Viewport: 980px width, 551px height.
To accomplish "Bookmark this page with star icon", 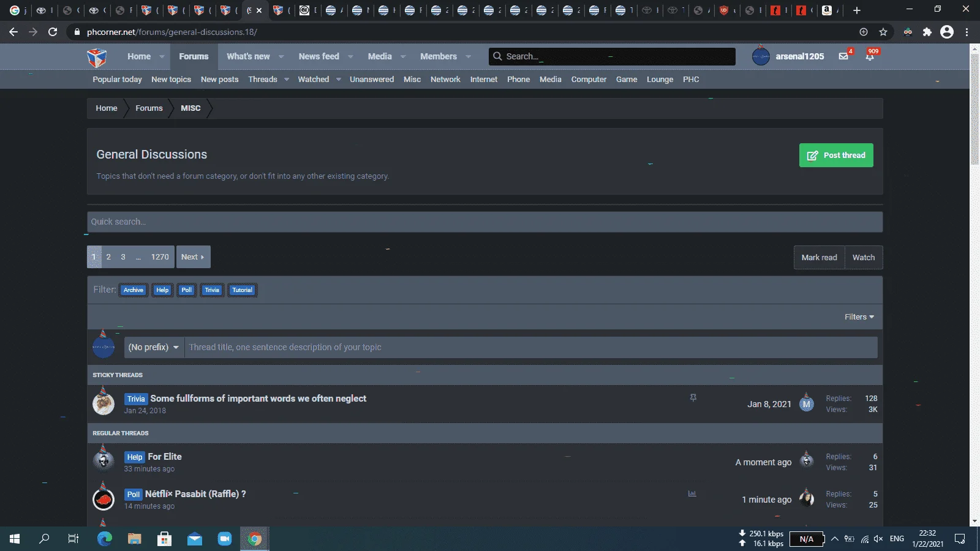I will [x=883, y=32].
